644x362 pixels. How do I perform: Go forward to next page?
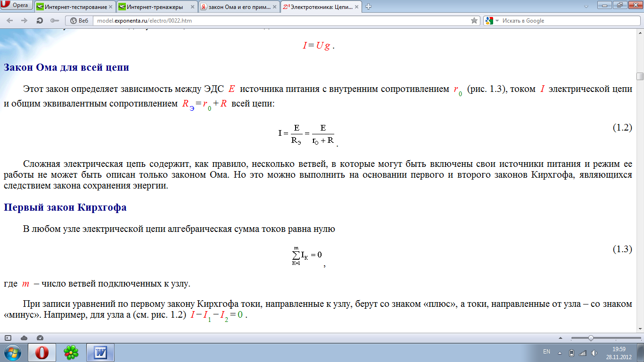25,21
